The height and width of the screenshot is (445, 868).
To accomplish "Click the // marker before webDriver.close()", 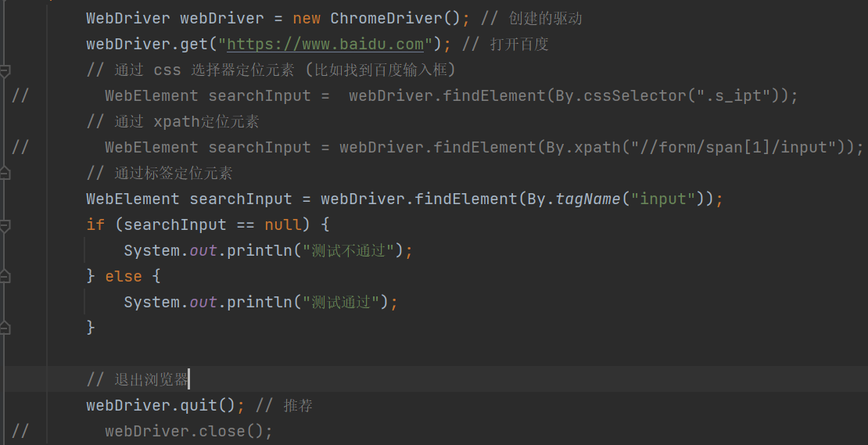I will [20, 431].
